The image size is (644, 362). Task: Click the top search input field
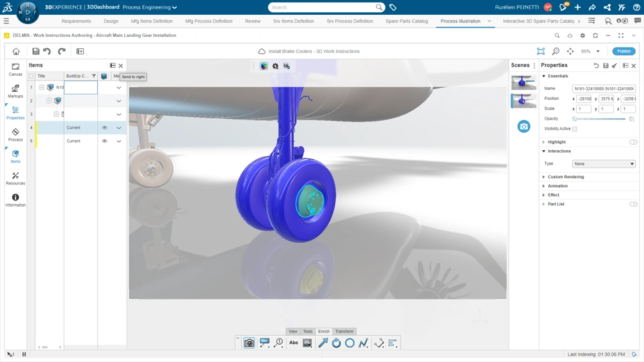(x=323, y=7)
